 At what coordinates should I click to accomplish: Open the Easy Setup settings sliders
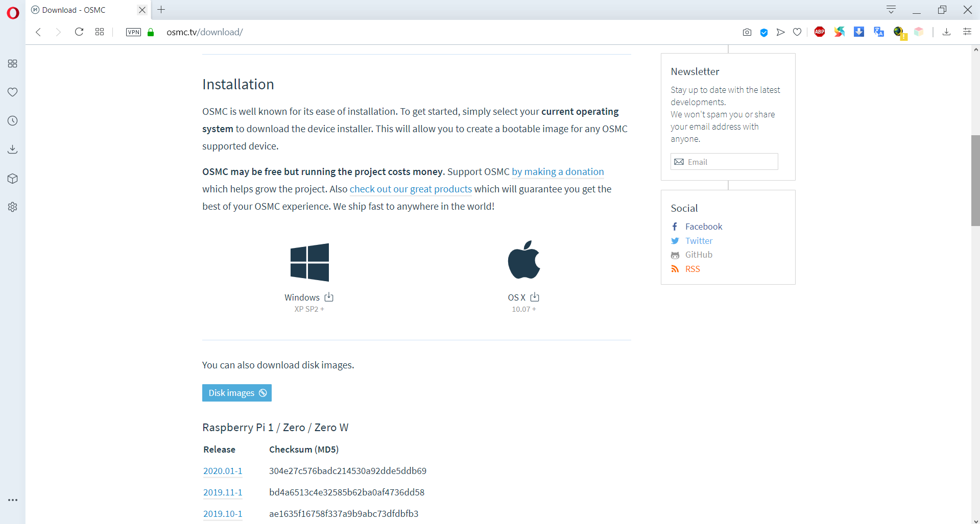click(967, 32)
